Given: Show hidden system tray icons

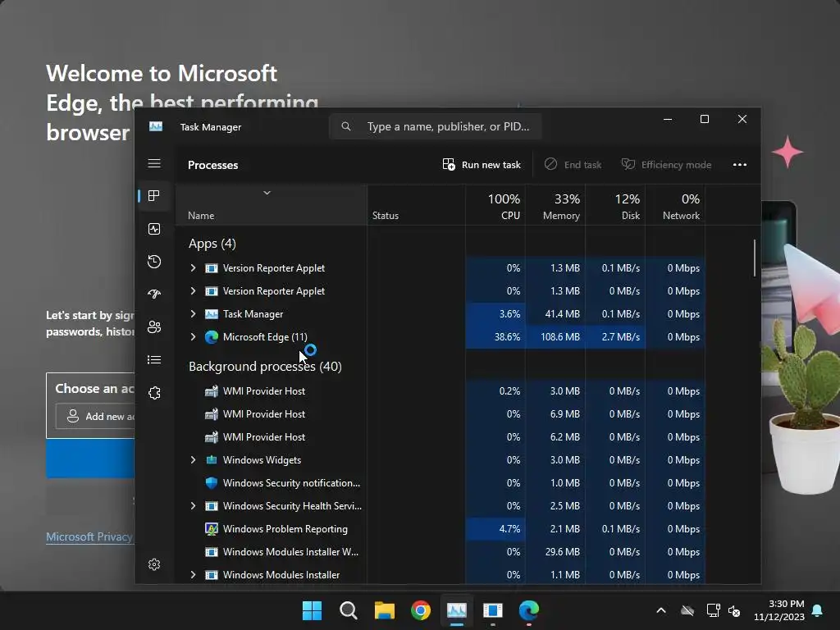Looking at the screenshot, I should (x=661, y=610).
